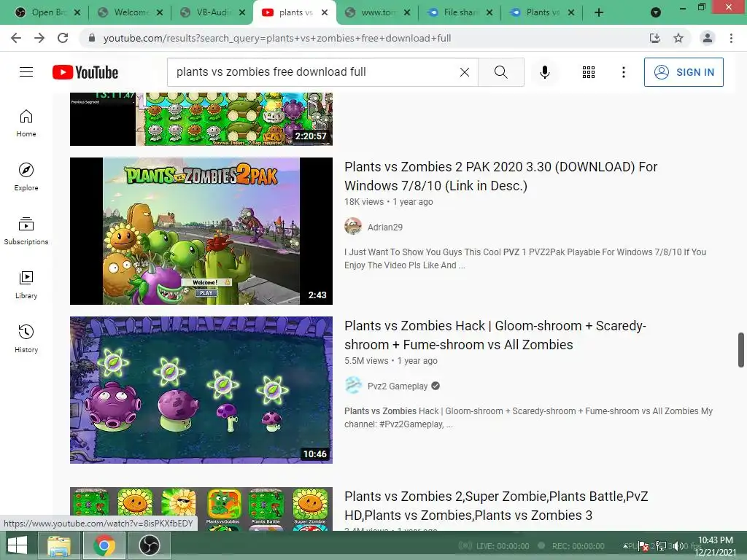The width and height of the screenshot is (747, 560).
Task: Click the '18K views • 1 year ago' text
Action: 389,201
